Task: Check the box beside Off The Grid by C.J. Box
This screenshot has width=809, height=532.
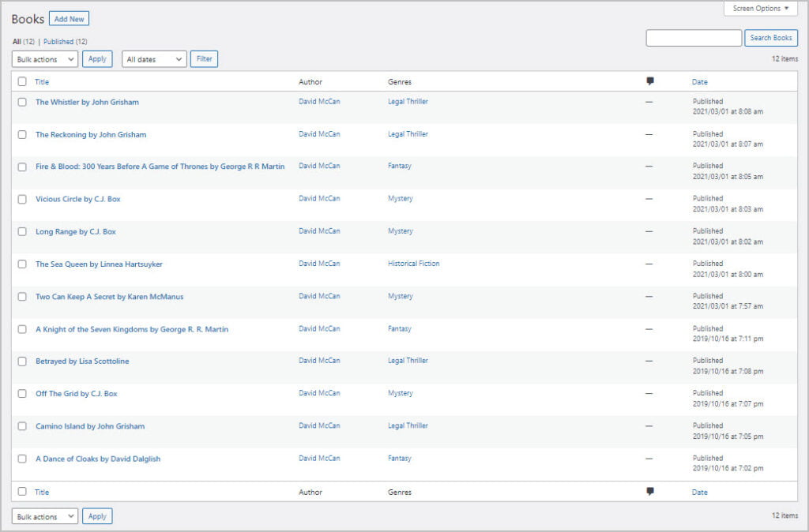Action: (x=22, y=393)
